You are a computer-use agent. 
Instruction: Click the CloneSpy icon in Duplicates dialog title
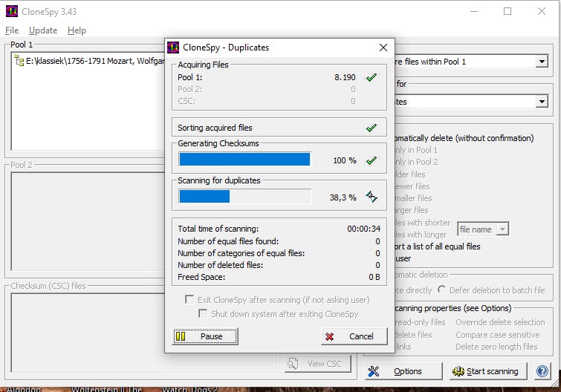tap(173, 48)
